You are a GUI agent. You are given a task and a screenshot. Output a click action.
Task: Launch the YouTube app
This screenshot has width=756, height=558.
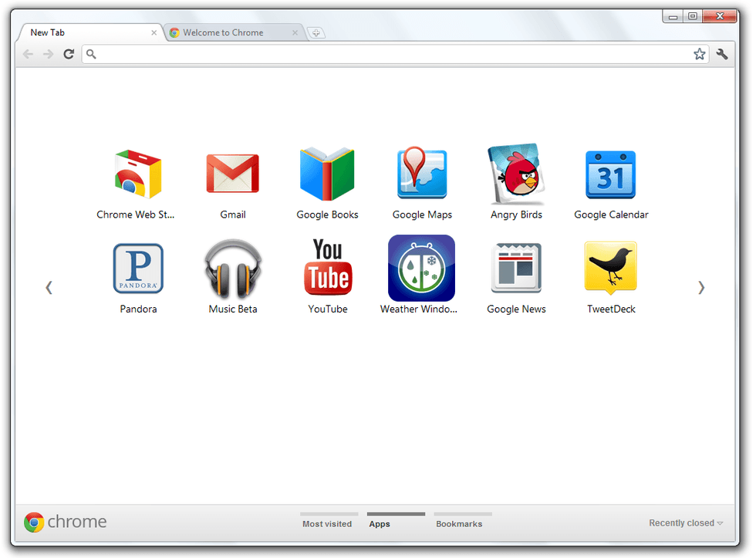tap(327, 268)
